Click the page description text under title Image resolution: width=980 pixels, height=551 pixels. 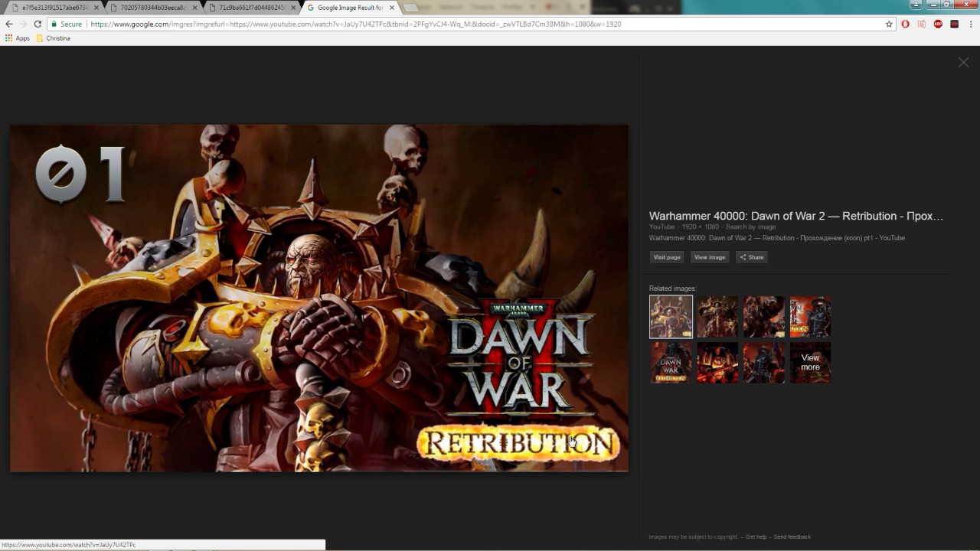click(x=777, y=238)
